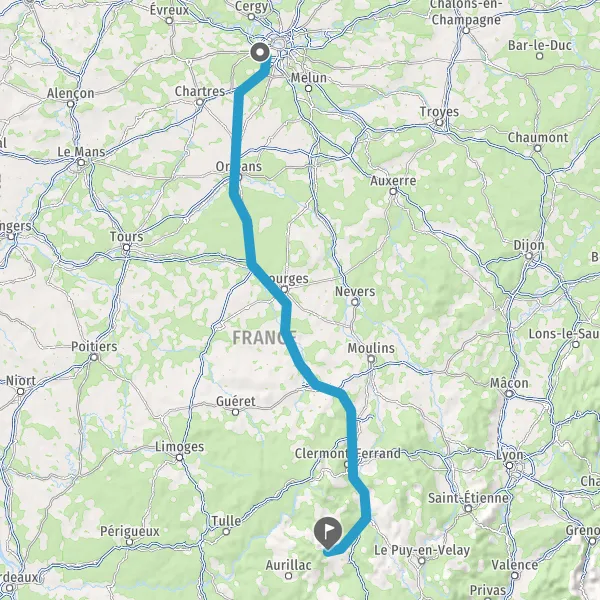Click the Nevers city dot
Image resolution: width=600 pixels, height=600 pixels.
[355, 302]
